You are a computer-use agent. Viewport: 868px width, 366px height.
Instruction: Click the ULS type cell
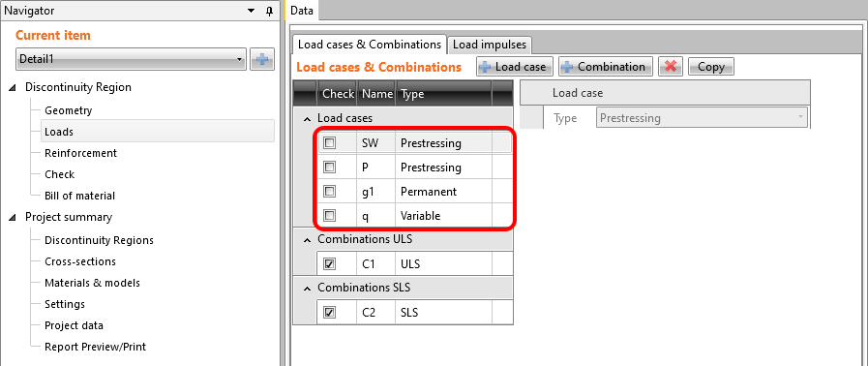(x=443, y=264)
